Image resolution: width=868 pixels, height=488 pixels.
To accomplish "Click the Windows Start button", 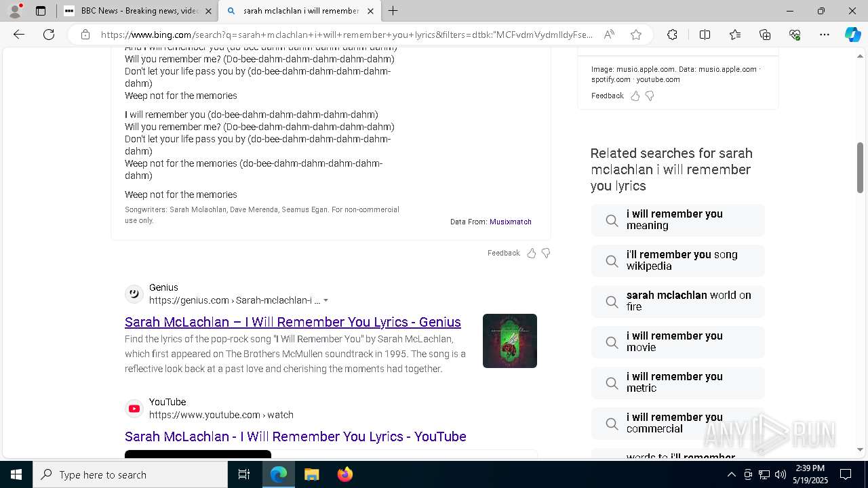I will coord(16,474).
